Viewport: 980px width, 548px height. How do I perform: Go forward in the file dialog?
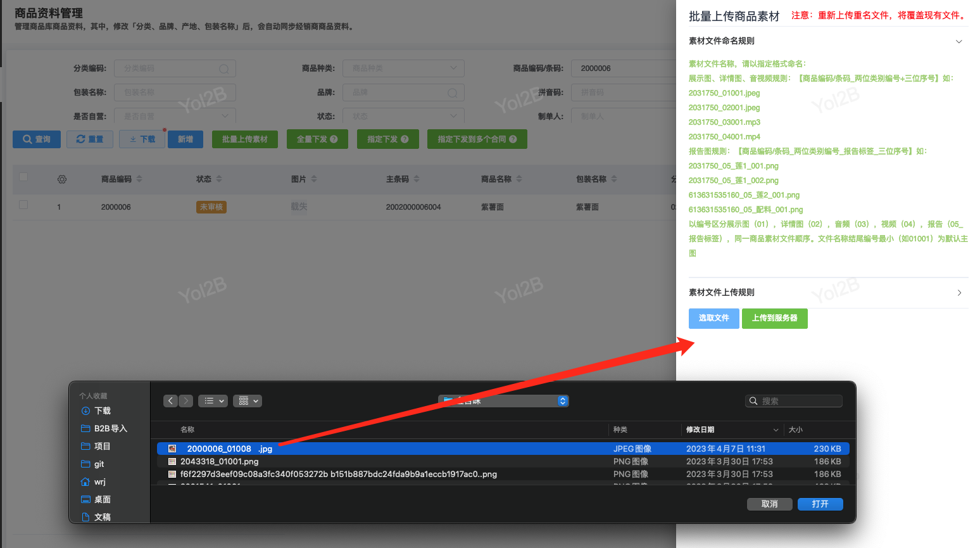186,401
